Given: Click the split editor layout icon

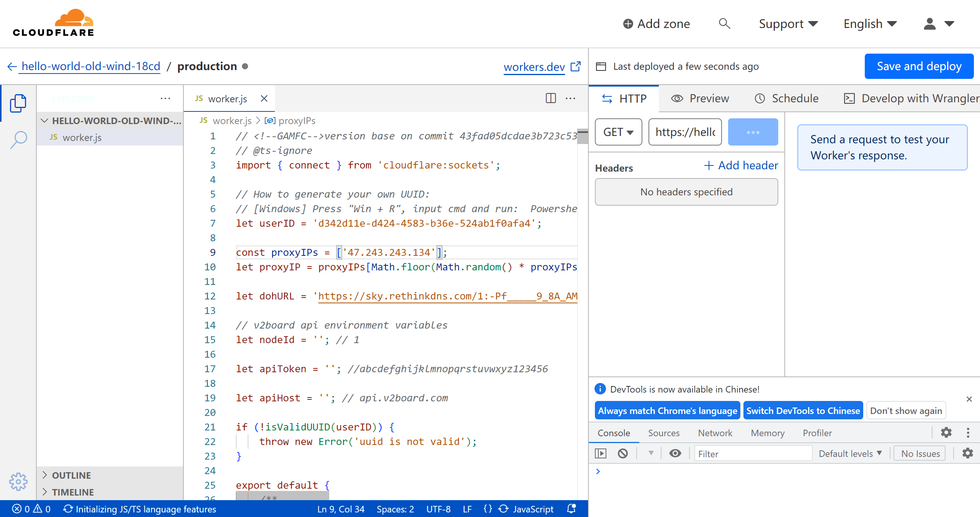Looking at the screenshot, I should click(550, 98).
